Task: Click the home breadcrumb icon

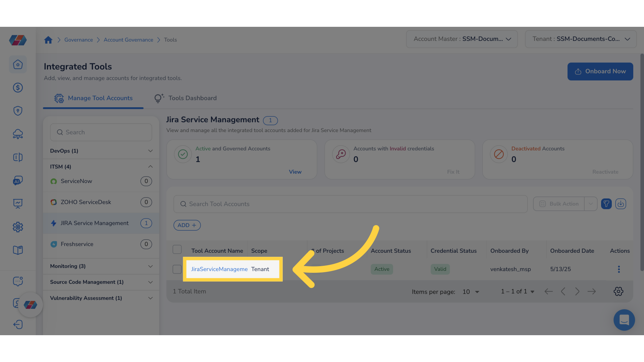Action: tap(48, 40)
